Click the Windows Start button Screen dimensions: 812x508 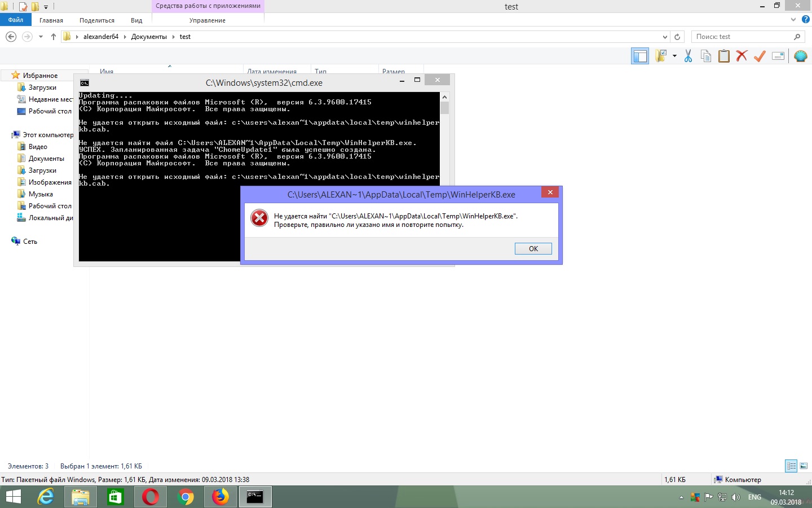pyautogui.click(x=13, y=497)
